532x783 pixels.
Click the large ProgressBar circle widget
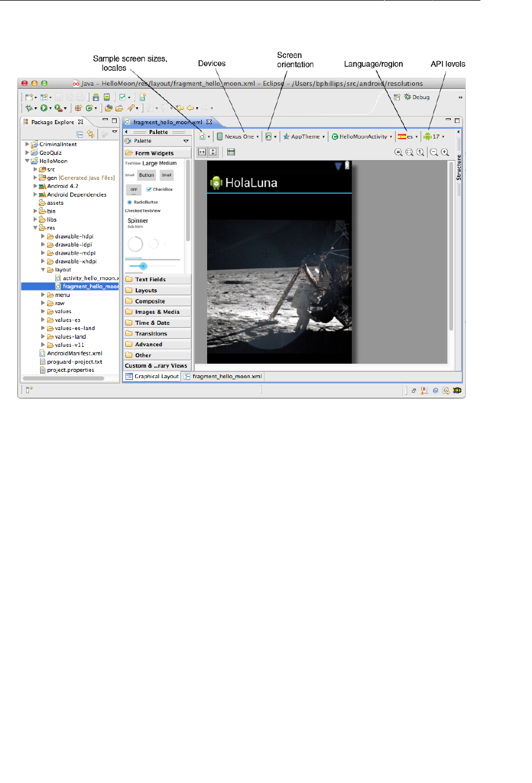click(135, 244)
